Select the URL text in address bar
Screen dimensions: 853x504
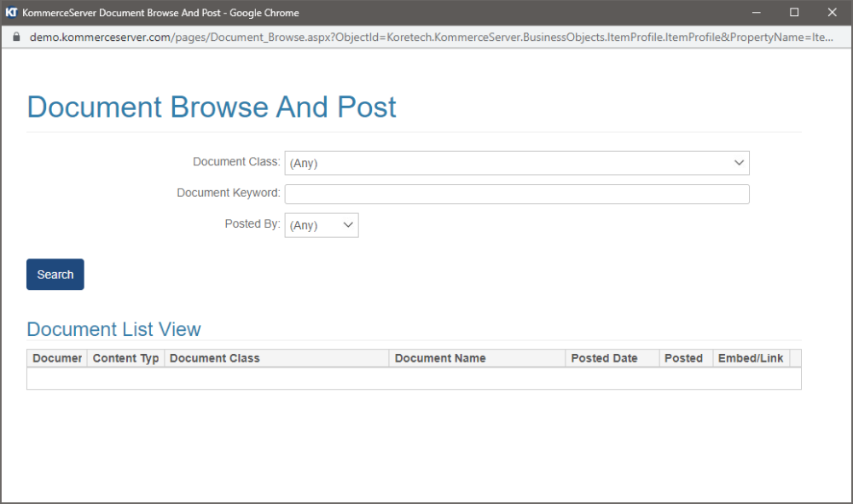pos(431,37)
